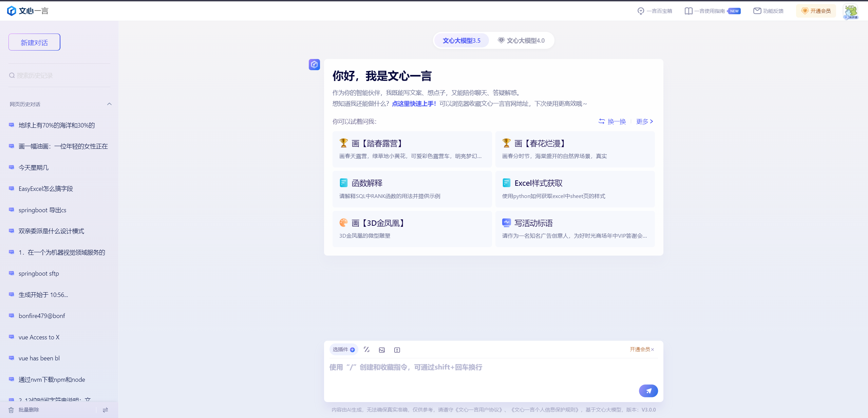Viewport: 868px width, 418px height.
Task: Select the 画【踏春露营】 suggestion card
Action: (412, 149)
